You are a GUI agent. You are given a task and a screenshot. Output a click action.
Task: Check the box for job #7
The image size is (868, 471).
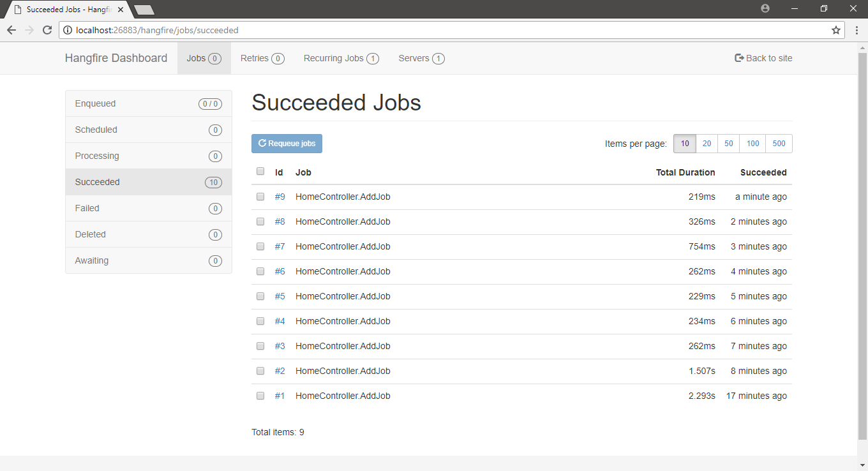(260, 246)
